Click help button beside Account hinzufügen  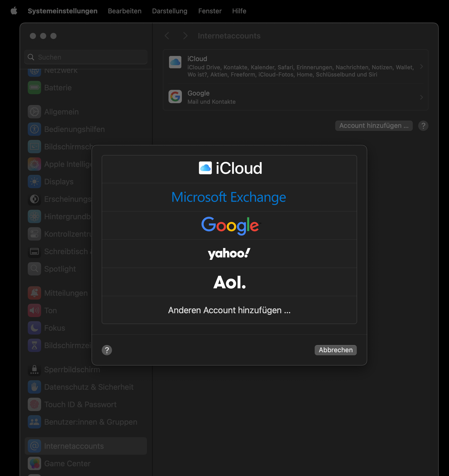423,126
